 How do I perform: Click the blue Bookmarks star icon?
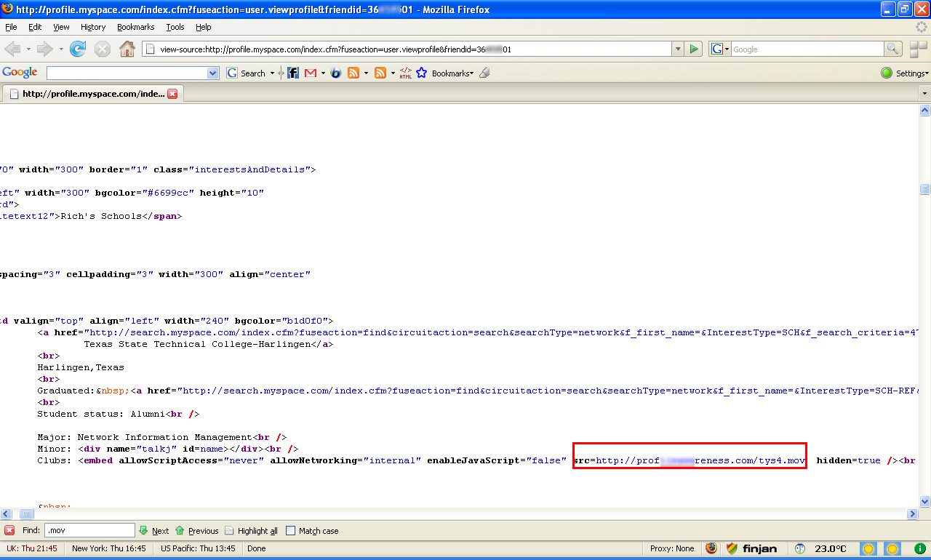[422, 73]
